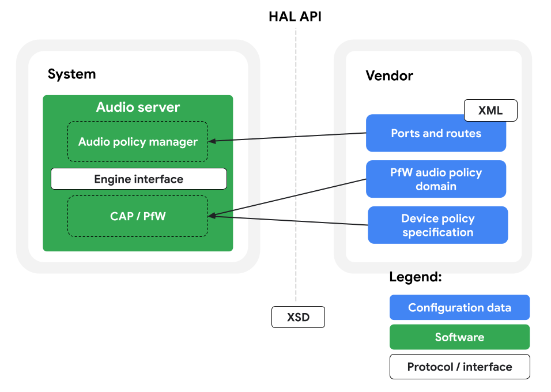This screenshot has height=392, width=551.
Task: Toggle the Engine interface bar
Action: tap(139, 179)
